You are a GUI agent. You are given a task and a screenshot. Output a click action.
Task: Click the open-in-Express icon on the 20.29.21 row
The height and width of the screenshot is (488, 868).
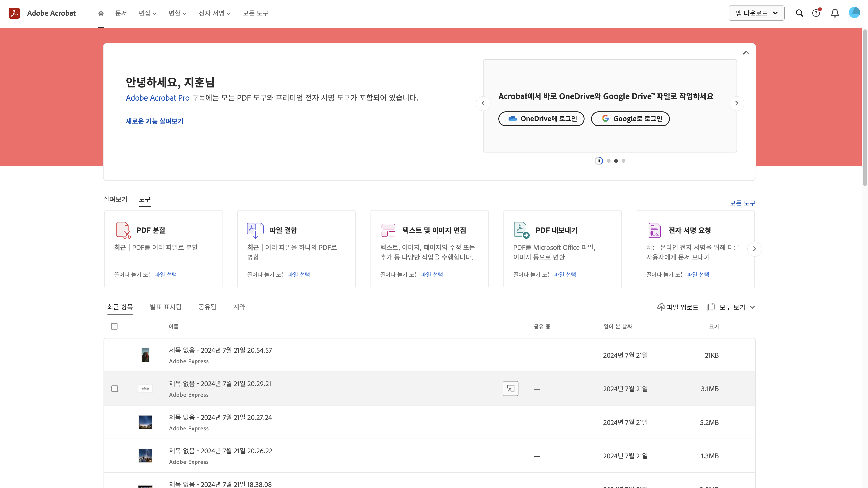pyautogui.click(x=510, y=389)
